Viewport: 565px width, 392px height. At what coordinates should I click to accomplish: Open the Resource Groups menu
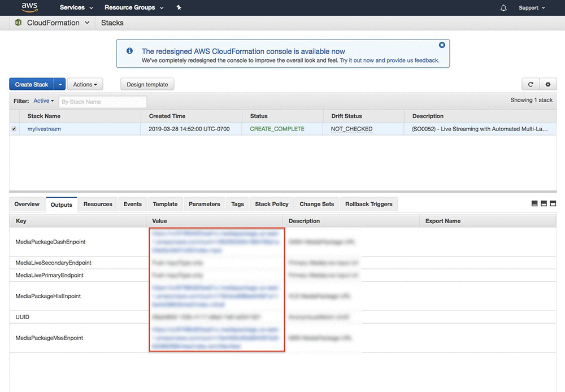click(134, 7)
